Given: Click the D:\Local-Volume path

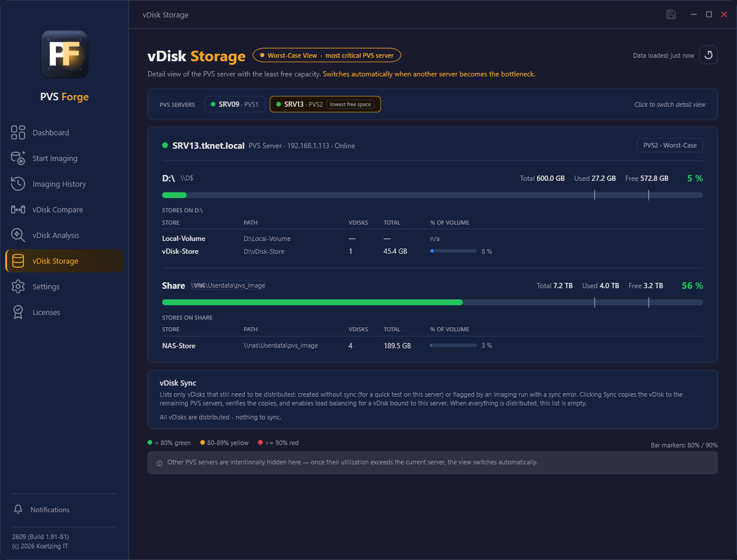Looking at the screenshot, I should (x=267, y=239).
